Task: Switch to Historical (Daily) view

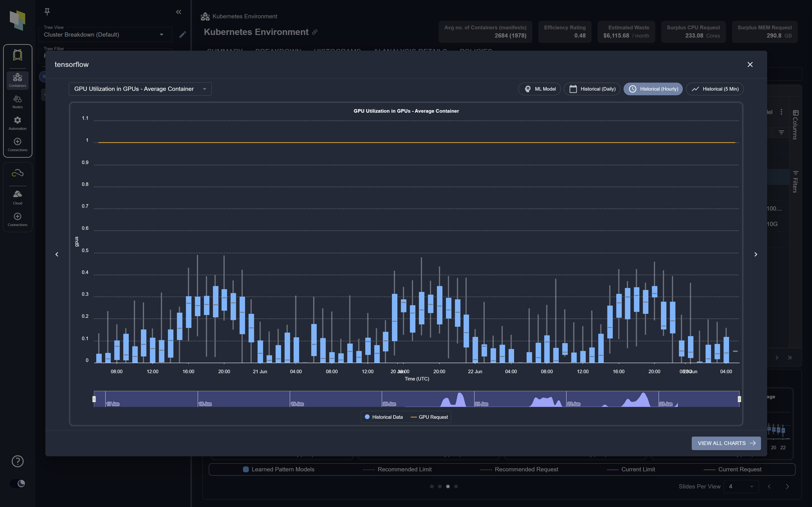Action: [592, 89]
